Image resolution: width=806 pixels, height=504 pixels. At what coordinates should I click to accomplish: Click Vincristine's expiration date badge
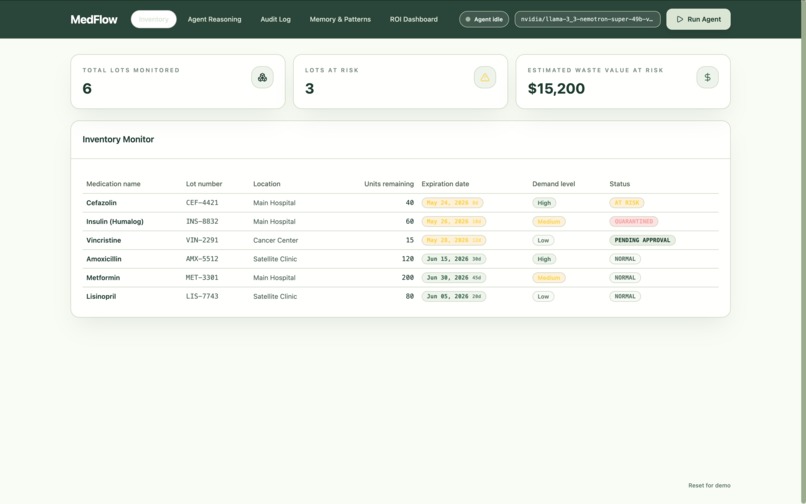tap(453, 240)
